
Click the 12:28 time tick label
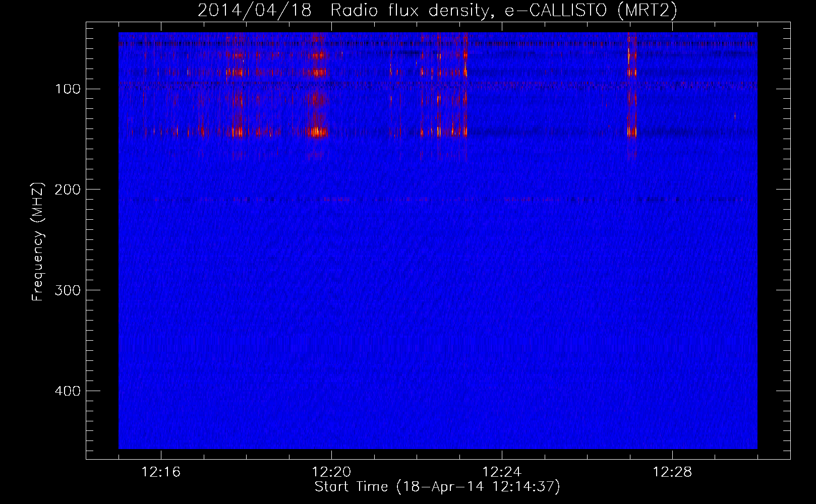(x=672, y=472)
